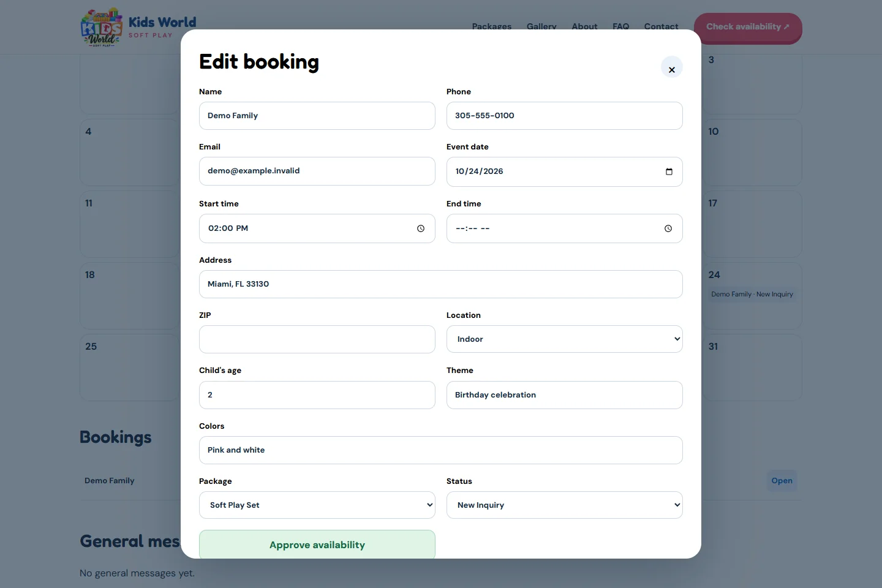Close the Edit booking dialog

click(x=672, y=67)
